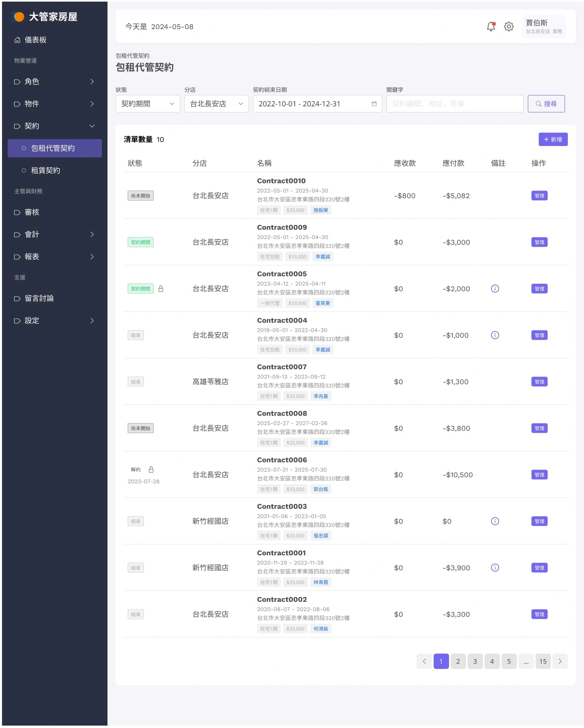Click 管理 for Contract0009

[539, 242]
